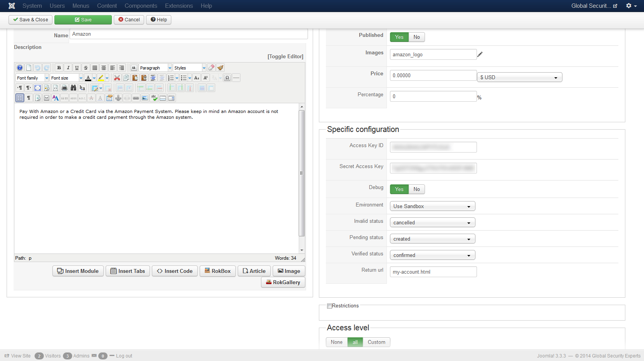Click the green Save button
The image size is (644, 361).
[83, 20]
